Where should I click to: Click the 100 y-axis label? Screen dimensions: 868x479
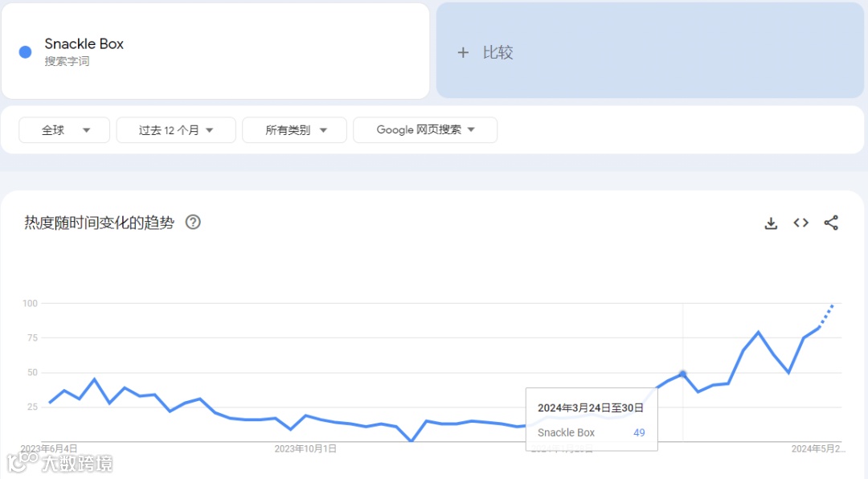tap(30, 304)
